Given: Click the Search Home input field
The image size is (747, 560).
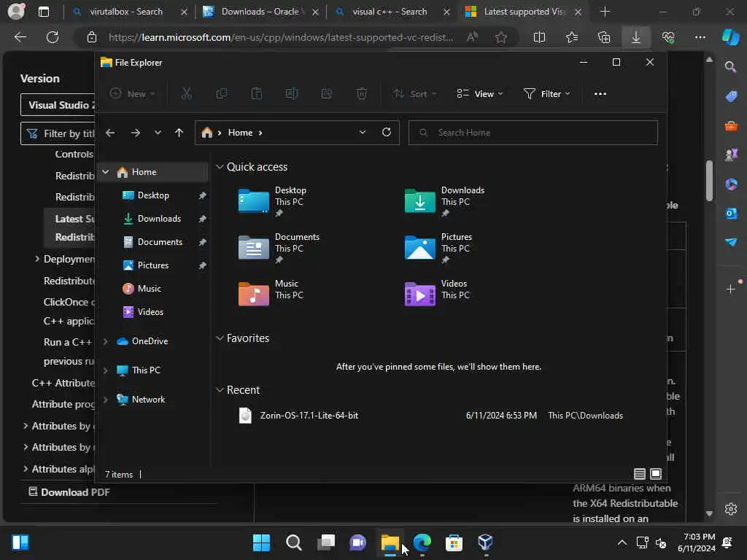Looking at the screenshot, I should tap(533, 133).
